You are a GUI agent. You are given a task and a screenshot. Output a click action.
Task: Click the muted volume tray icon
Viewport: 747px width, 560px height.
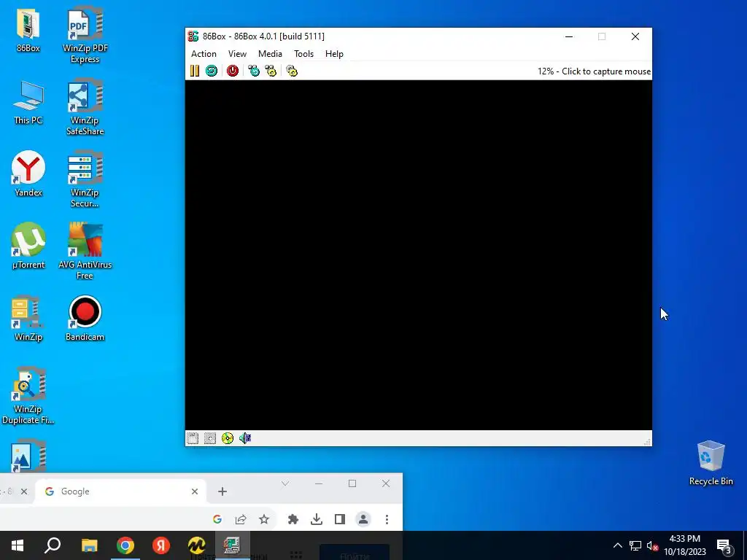pyautogui.click(x=652, y=545)
